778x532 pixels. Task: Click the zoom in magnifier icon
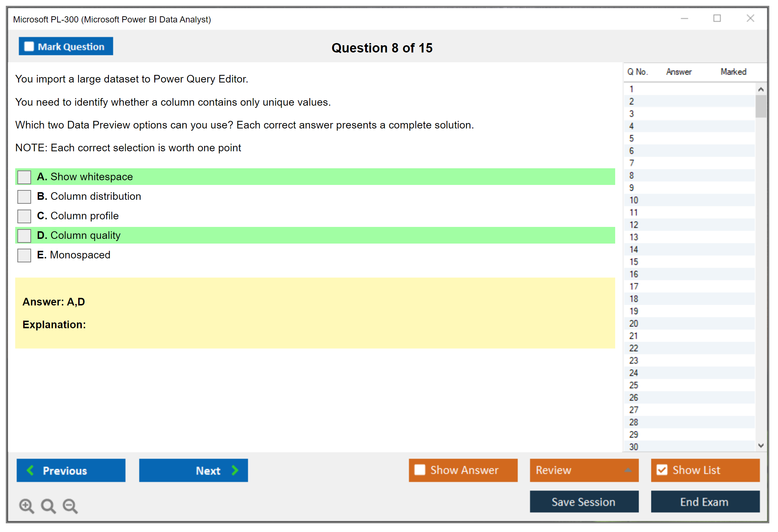tap(26, 506)
